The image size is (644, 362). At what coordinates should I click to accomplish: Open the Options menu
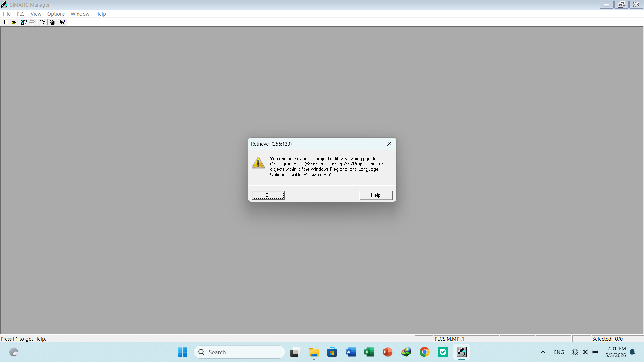tap(56, 14)
